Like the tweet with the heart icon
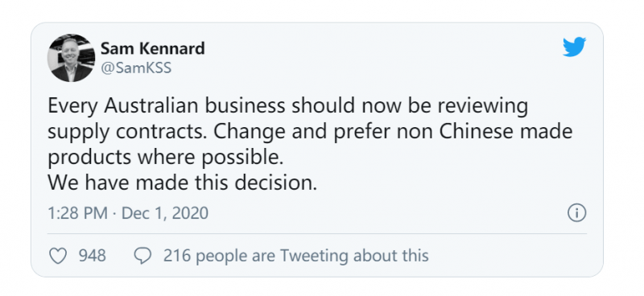Screen dimensions: 644x296 58,256
